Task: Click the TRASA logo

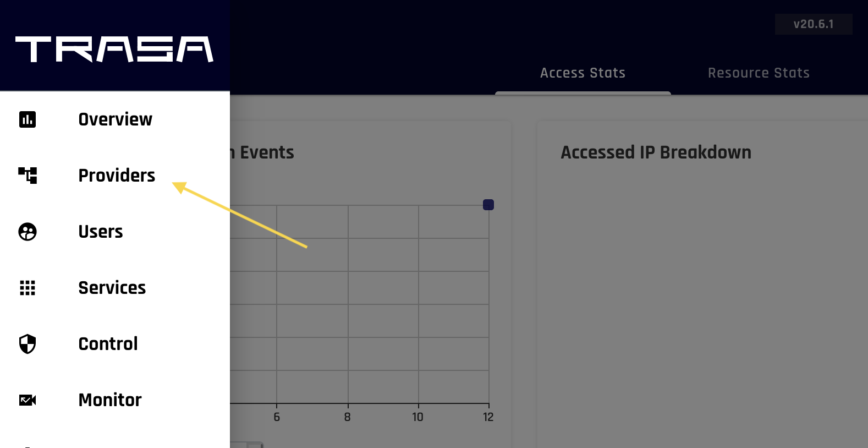Action: pyautogui.click(x=114, y=50)
